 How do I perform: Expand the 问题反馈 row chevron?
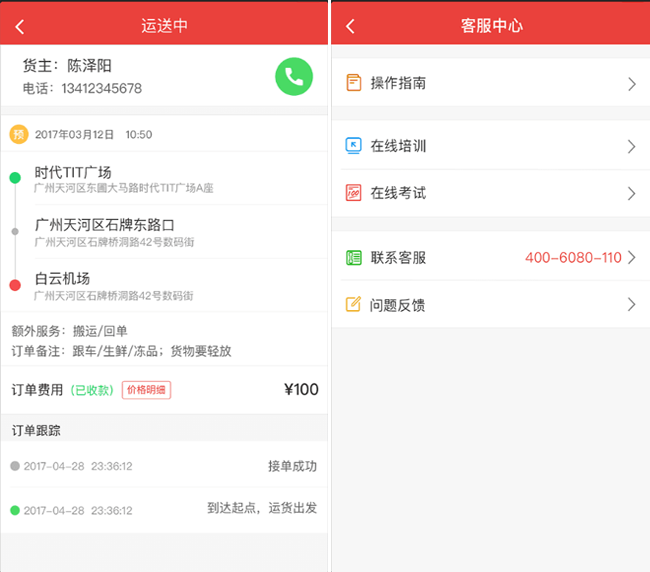[x=632, y=305]
